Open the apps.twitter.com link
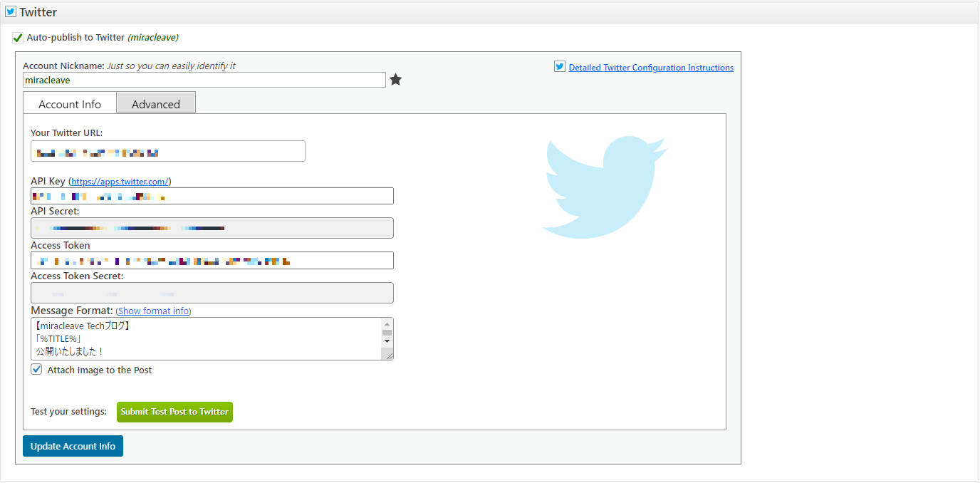The width and height of the screenshot is (980, 483). pyautogui.click(x=119, y=181)
